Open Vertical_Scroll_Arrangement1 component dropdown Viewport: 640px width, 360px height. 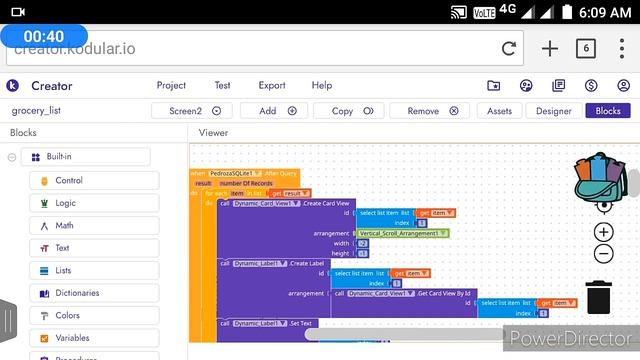pos(403,233)
